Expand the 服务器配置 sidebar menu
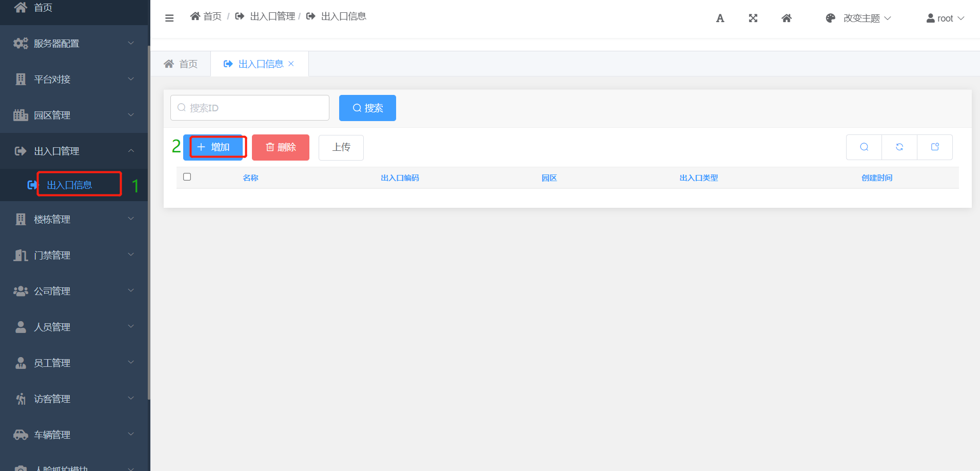The height and width of the screenshot is (471, 980). click(74, 44)
